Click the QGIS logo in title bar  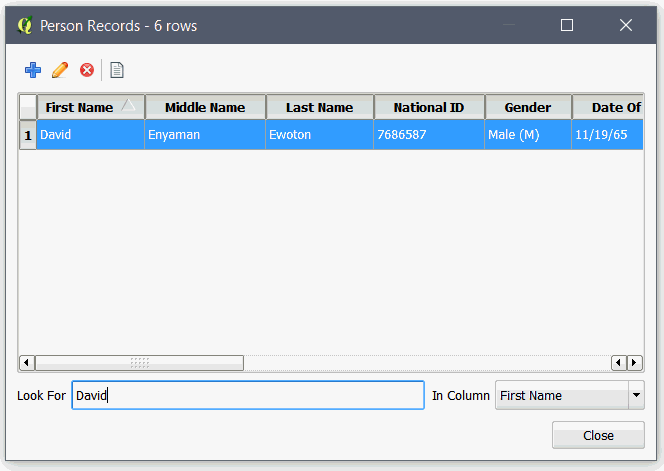[x=25, y=25]
